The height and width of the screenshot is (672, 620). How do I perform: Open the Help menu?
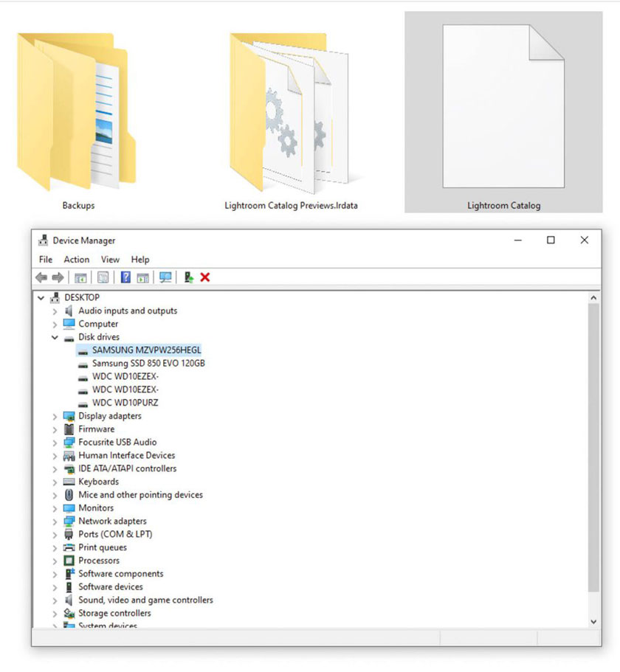click(140, 260)
